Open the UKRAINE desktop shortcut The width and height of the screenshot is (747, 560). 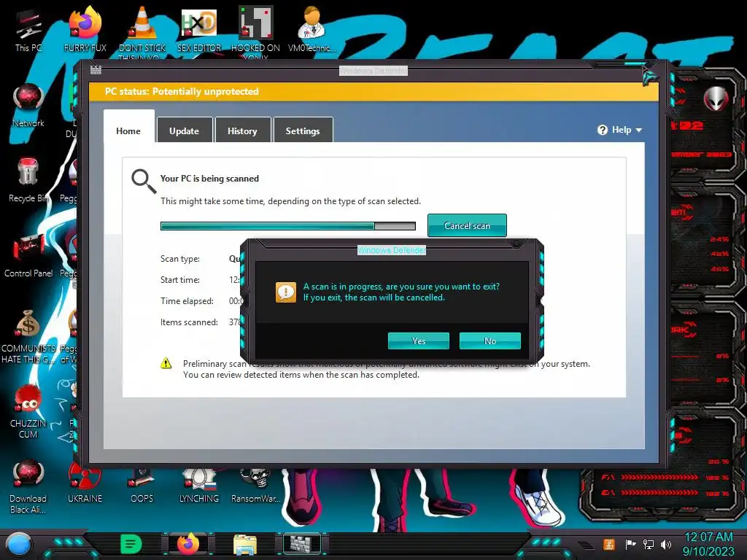[x=85, y=483]
